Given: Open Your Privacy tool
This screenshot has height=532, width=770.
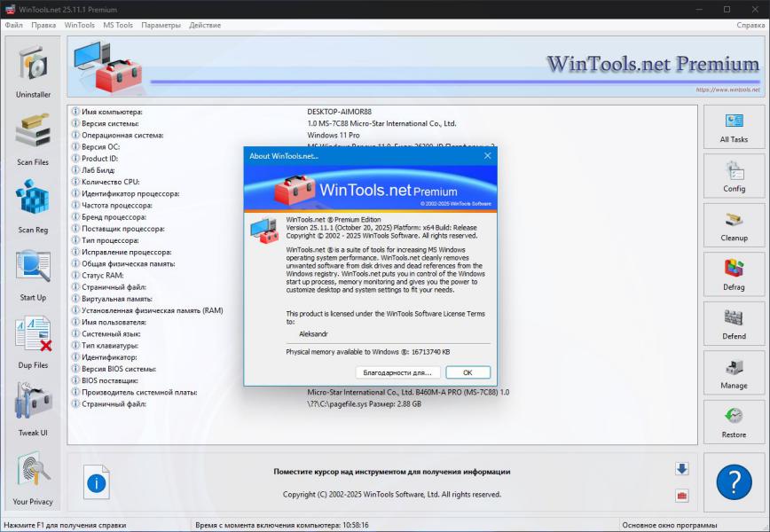Looking at the screenshot, I should (34, 477).
